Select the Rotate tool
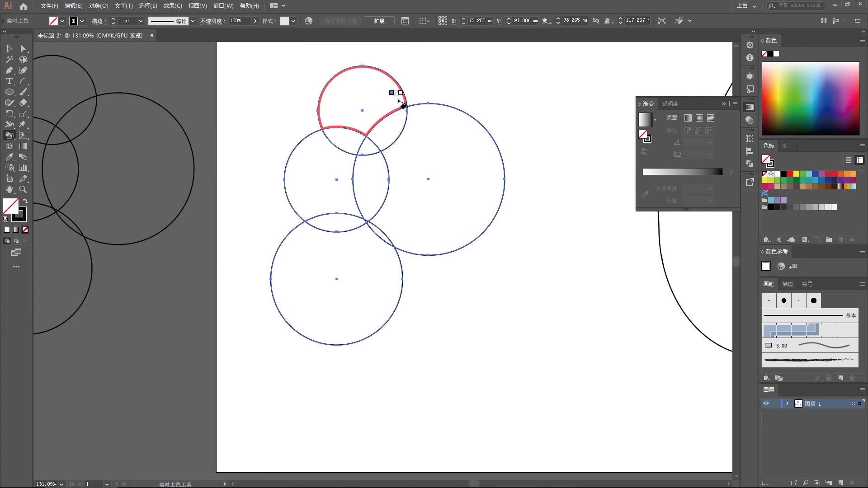868x488 pixels. point(9,113)
